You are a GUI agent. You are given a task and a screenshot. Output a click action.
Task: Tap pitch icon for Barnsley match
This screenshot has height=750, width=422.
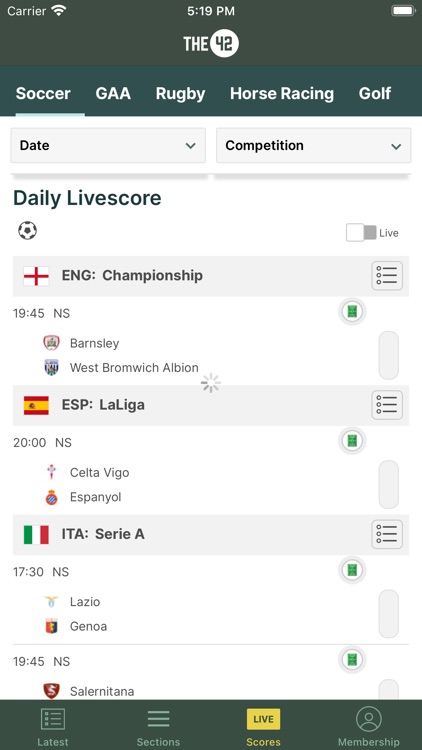click(x=352, y=312)
